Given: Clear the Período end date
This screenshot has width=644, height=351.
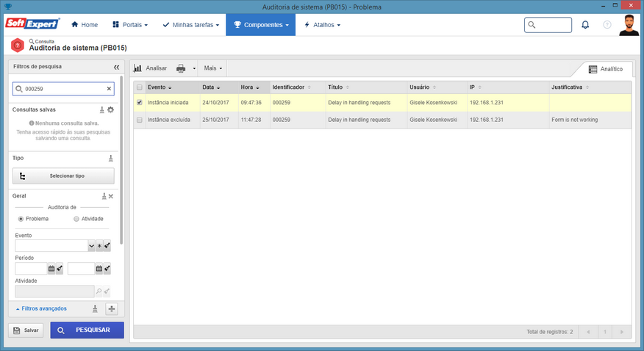Looking at the screenshot, I should coord(107,269).
